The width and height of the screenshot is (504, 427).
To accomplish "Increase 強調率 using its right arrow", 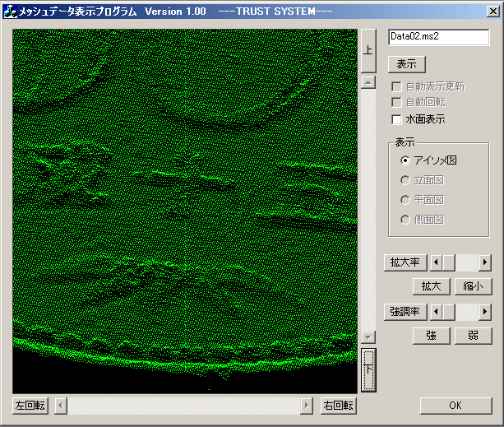I will pos(485,312).
